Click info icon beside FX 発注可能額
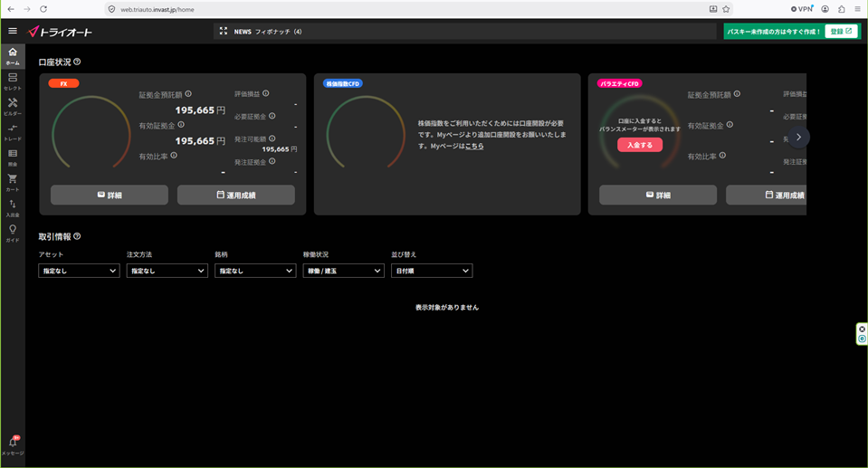 point(272,138)
